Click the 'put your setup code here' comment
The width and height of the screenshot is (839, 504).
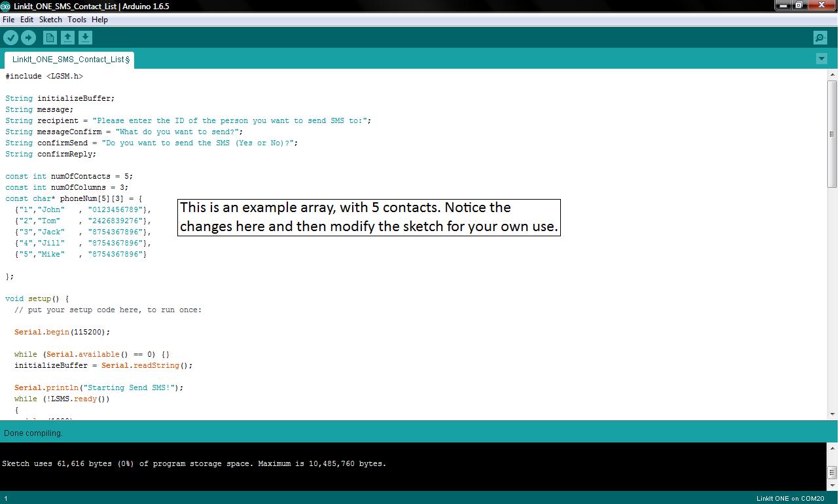click(x=108, y=310)
